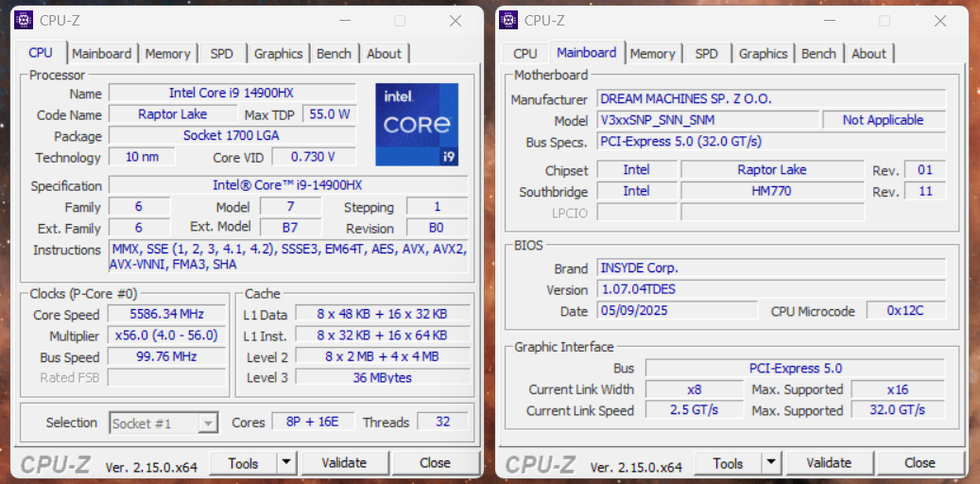Click the Threads value '32'
This screenshot has height=484, width=980.
pos(442,422)
